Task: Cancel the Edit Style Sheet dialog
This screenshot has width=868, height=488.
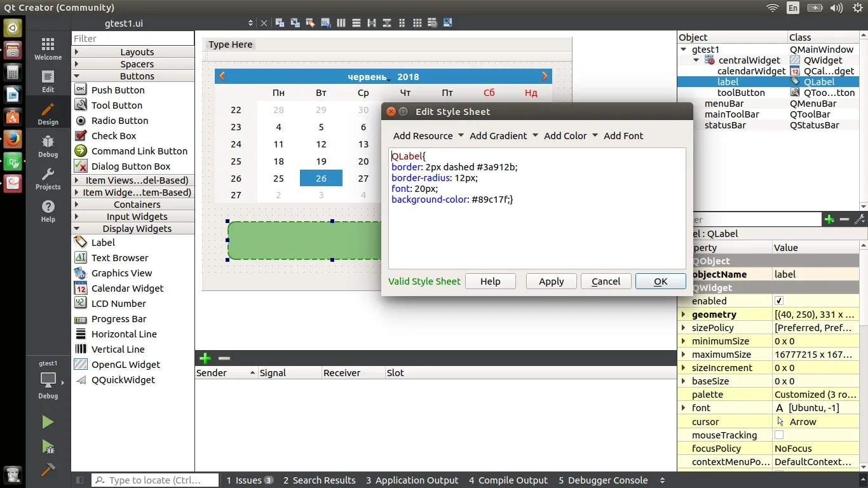Action: pos(606,281)
